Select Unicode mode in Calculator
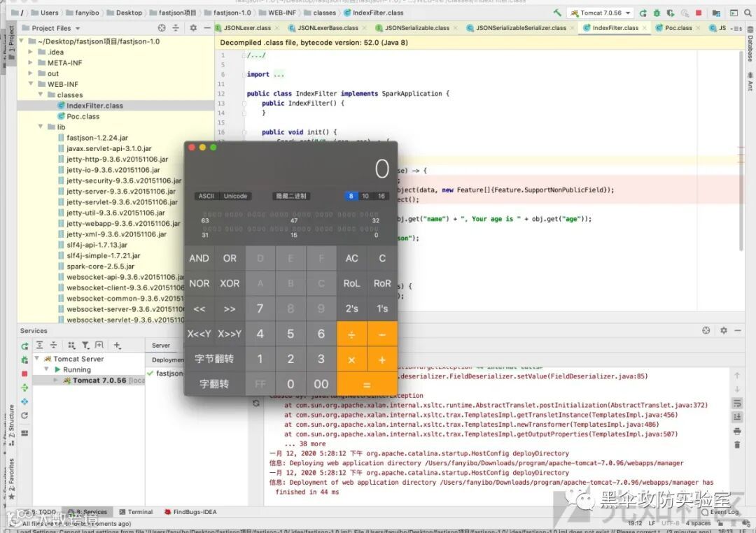Viewport: 756px width, 533px height. 236,196
